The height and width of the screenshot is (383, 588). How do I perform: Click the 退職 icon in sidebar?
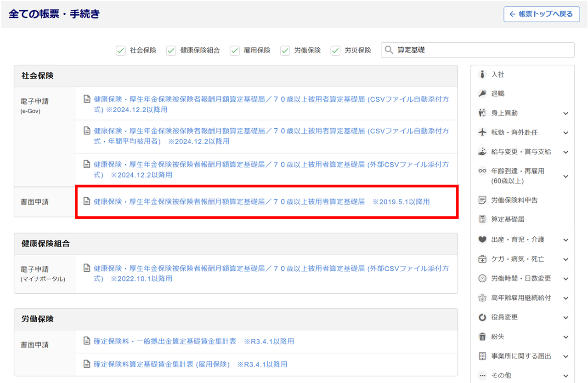pos(482,94)
